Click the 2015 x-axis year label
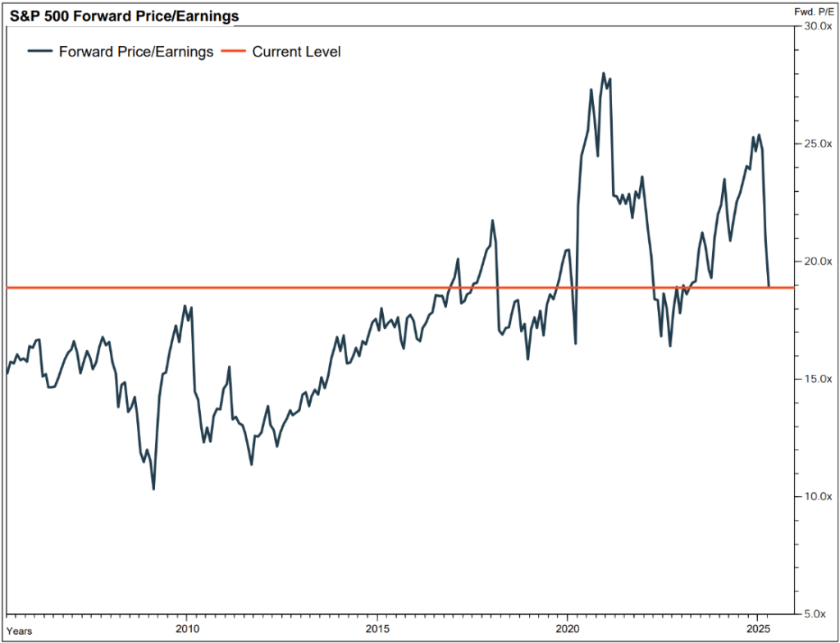The image size is (840, 643). 377,630
